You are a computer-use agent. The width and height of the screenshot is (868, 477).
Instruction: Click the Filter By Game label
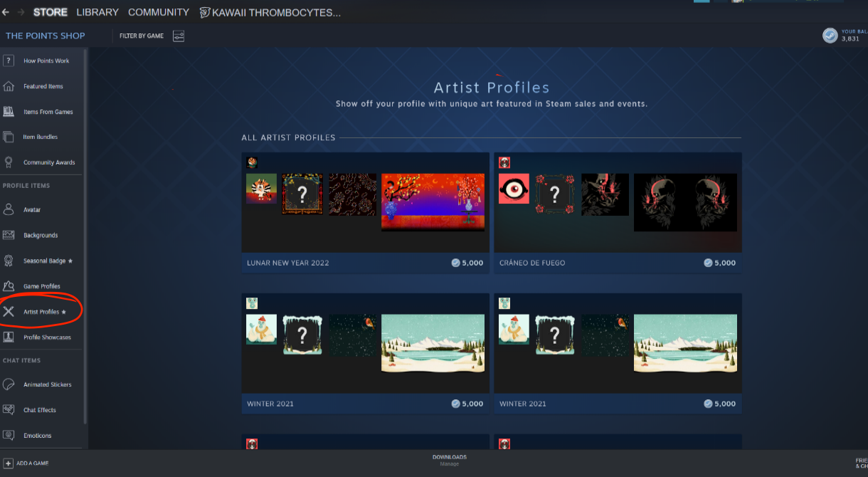coord(142,36)
